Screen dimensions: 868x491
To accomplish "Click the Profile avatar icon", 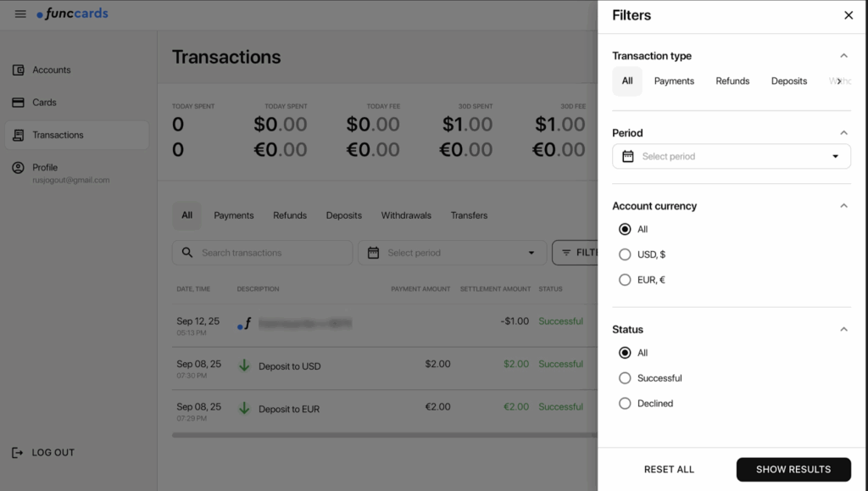I will click(x=19, y=168).
